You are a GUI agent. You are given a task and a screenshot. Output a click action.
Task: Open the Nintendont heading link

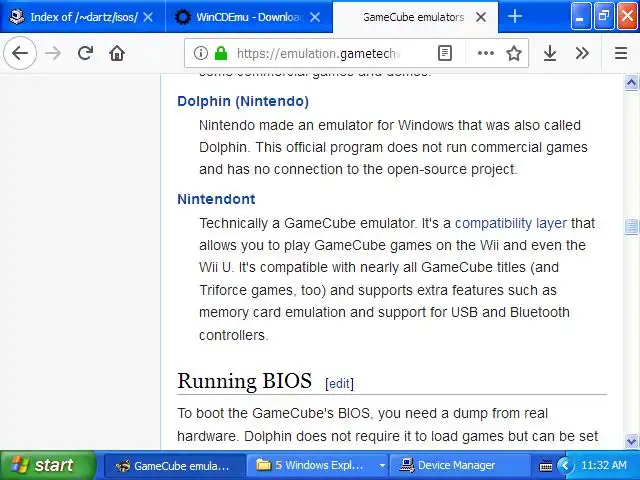216,199
